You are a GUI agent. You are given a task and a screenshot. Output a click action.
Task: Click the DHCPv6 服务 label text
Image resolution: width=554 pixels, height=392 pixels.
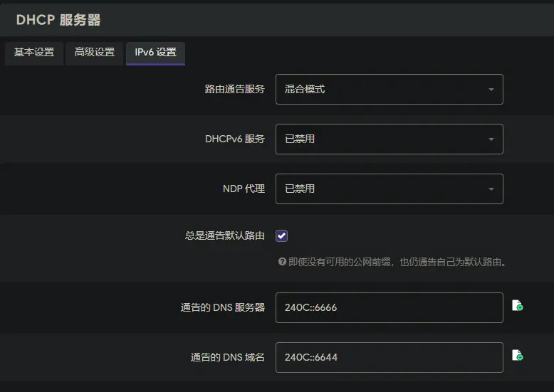click(x=234, y=139)
